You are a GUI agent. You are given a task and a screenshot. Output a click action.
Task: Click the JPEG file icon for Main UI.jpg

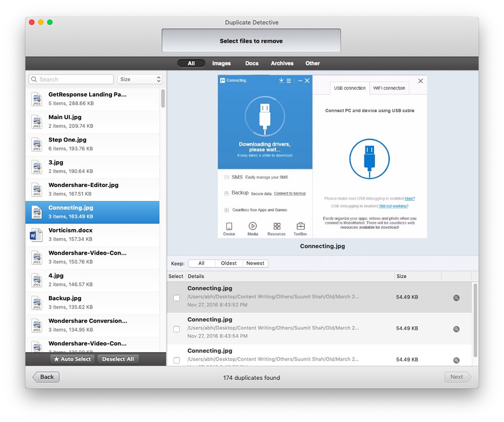[x=37, y=122]
